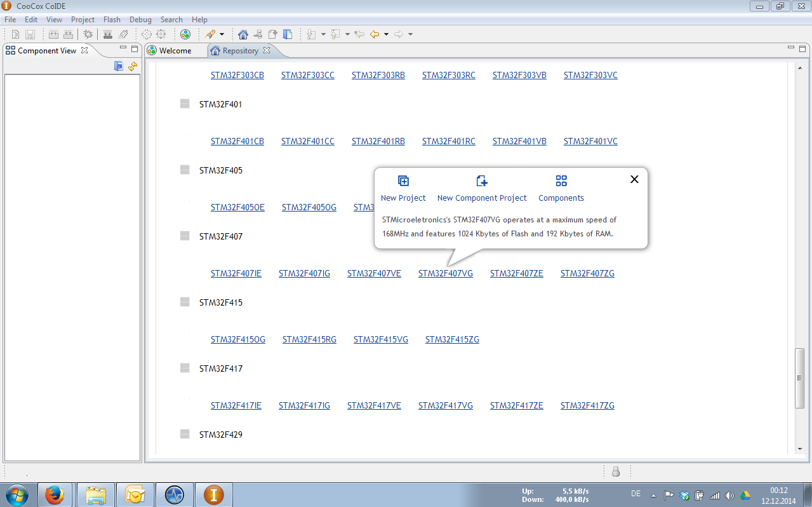This screenshot has width=812, height=507.
Task: Collapse the STM32F401 group
Action: pyautogui.click(x=185, y=104)
